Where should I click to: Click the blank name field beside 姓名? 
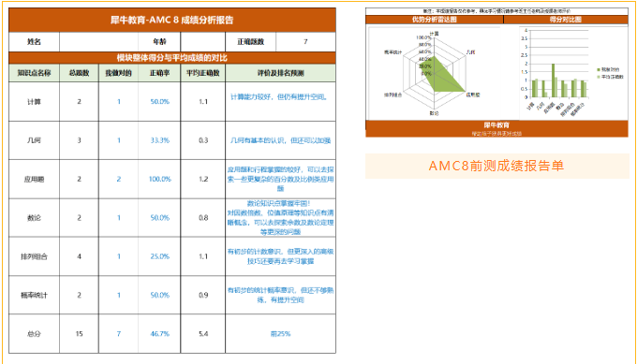click(98, 42)
